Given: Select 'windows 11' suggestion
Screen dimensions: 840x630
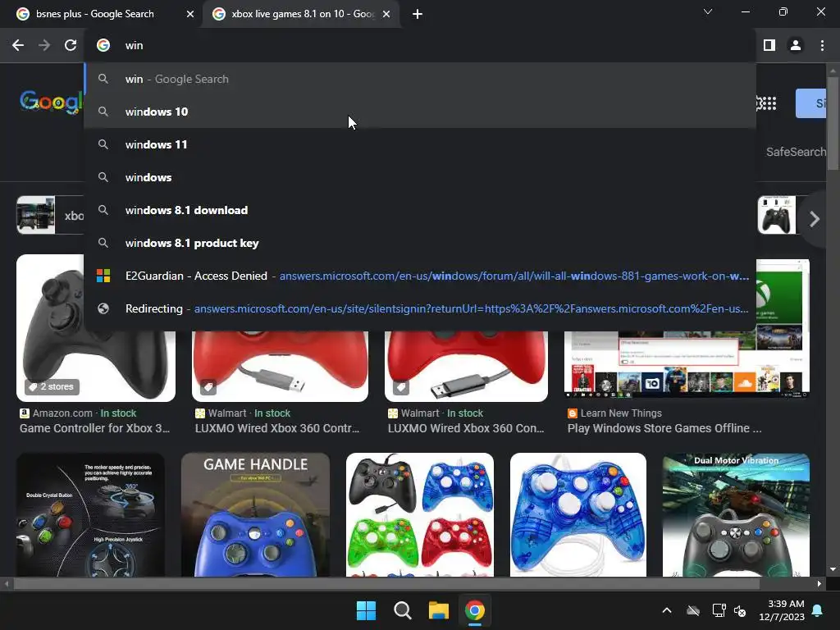Looking at the screenshot, I should coord(420,144).
